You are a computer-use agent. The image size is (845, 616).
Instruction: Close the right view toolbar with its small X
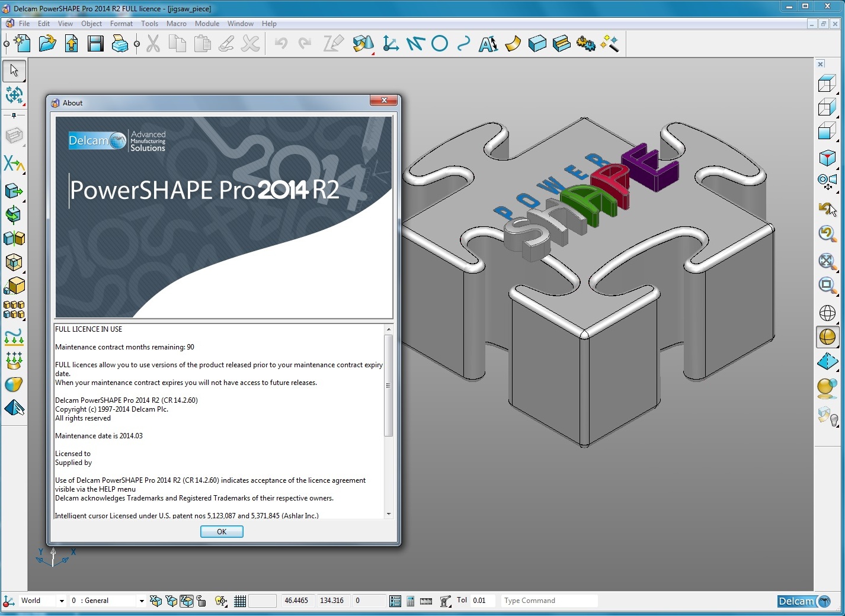821,64
